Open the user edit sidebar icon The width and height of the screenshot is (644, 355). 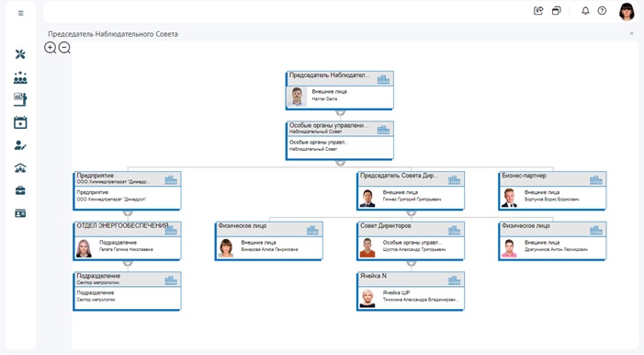click(x=20, y=145)
